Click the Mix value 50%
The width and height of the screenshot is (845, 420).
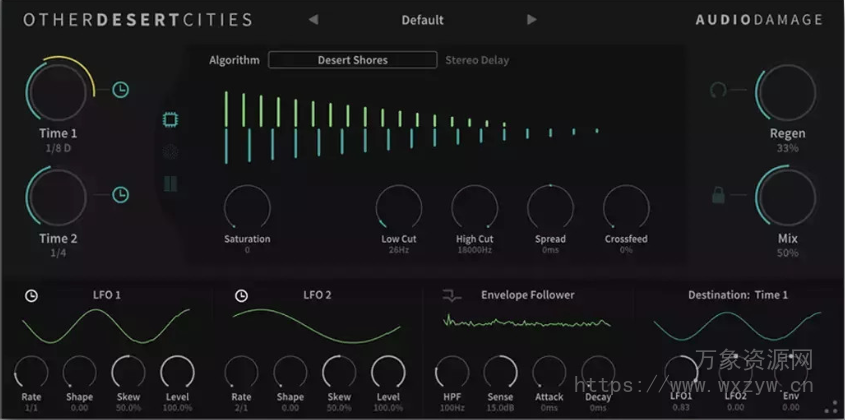[787, 253]
